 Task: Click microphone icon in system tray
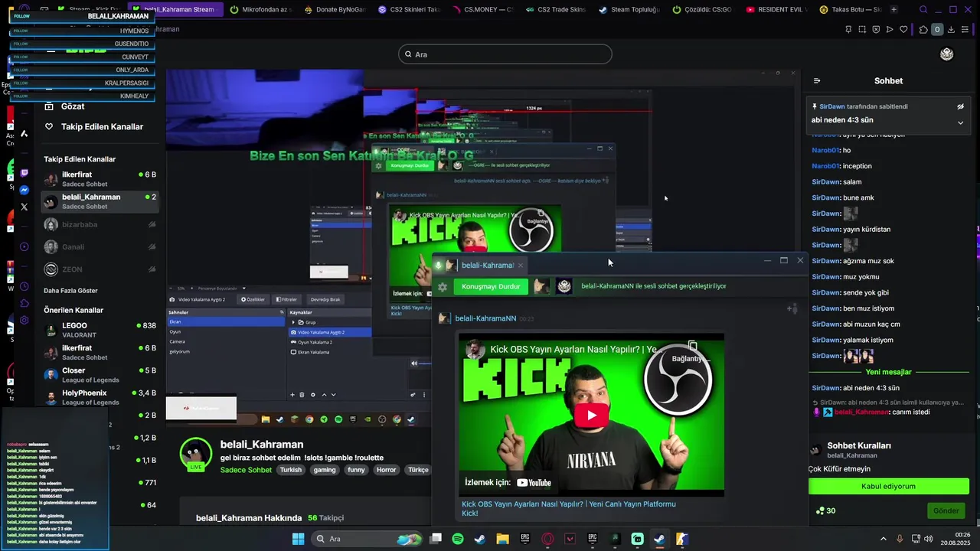pos(900,539)
